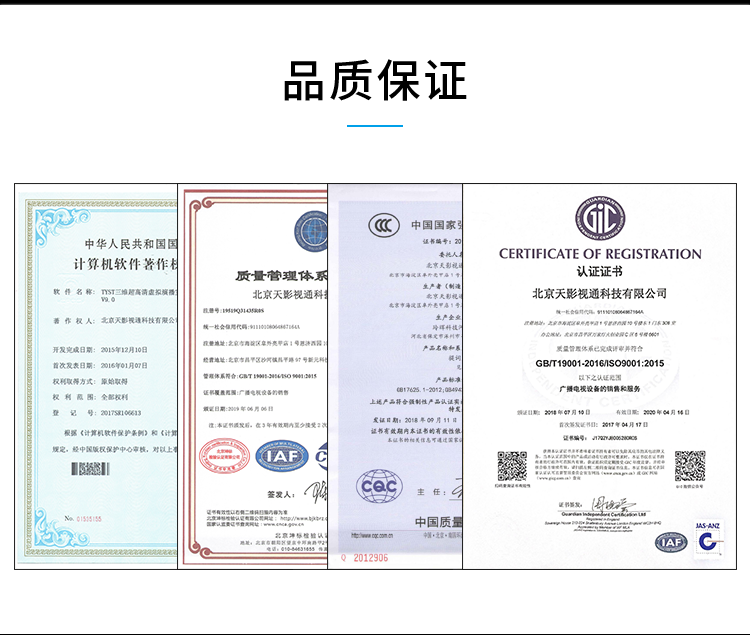Click the bold GB/T19001-2016/ISO9001:2015 line
750x635 pixels.
[x=600, y=363]
